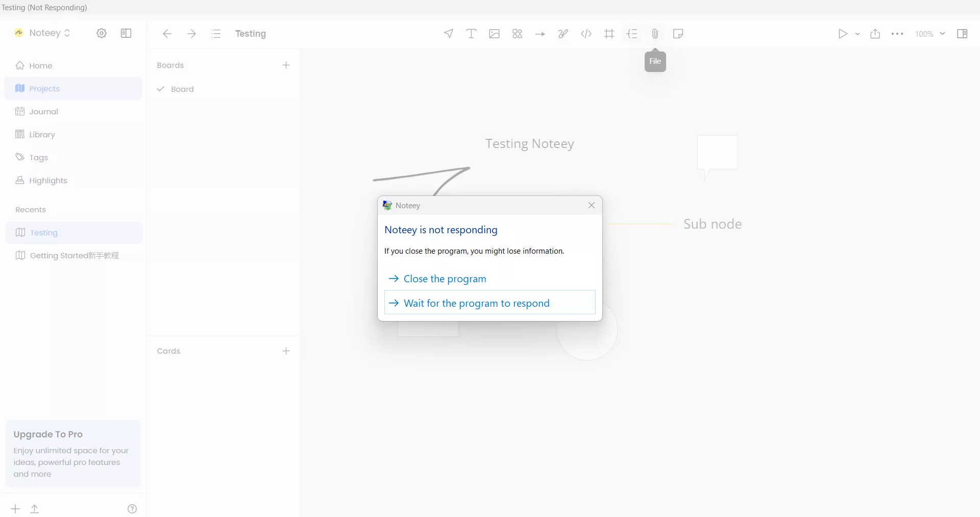Open Library in sidebar
Image resolution: width=980 pixels, height=517 pixels.
pos(73,134)
